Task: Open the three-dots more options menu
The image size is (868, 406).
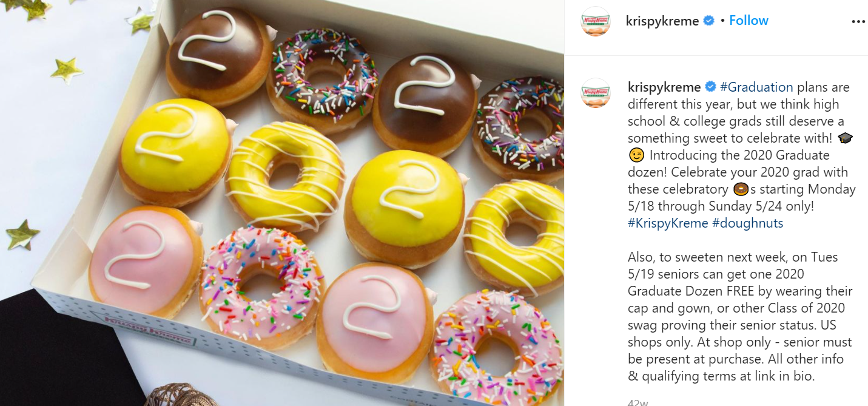Action: (x=858, y=21)
